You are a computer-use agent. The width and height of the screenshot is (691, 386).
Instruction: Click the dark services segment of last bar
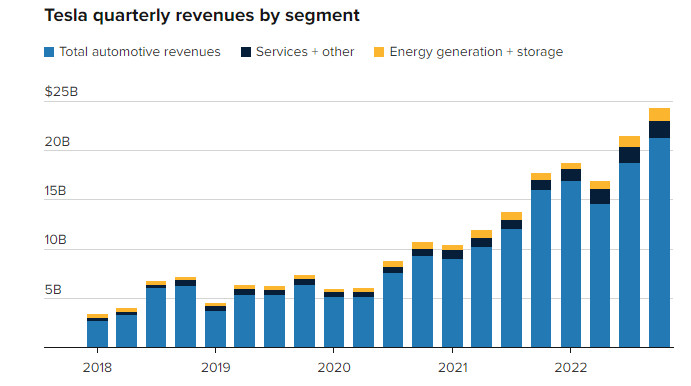(x=659, y=130)
